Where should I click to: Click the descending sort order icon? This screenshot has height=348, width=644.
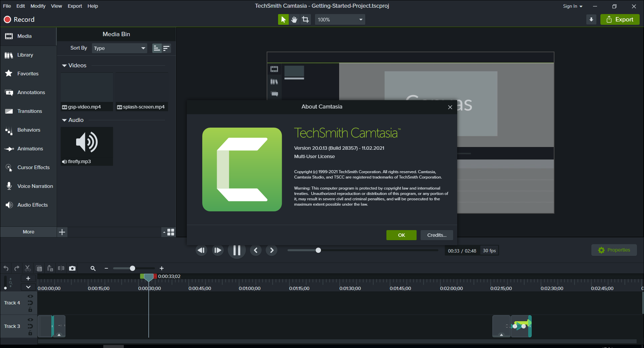[x=166, y=48]
